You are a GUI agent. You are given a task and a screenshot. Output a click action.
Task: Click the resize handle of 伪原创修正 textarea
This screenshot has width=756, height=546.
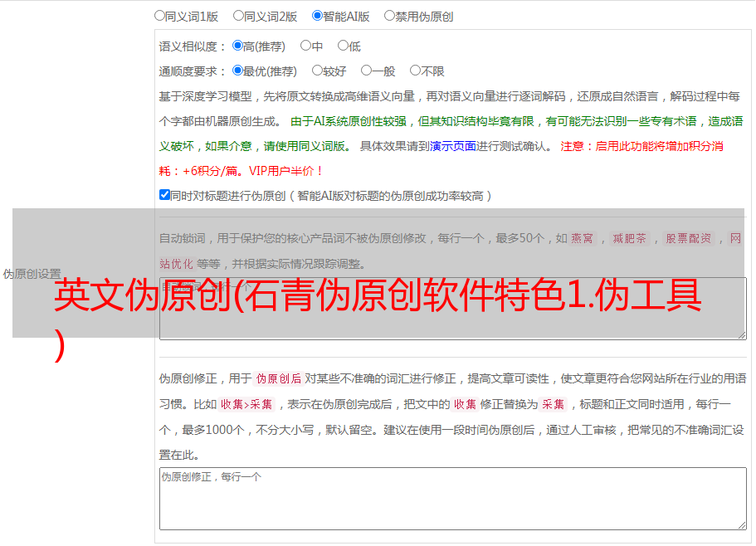742,525
